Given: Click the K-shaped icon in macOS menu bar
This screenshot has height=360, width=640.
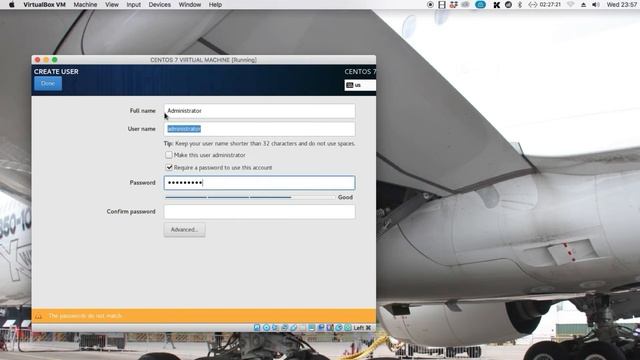Looking at the screenshot, I should coord(497,5).
